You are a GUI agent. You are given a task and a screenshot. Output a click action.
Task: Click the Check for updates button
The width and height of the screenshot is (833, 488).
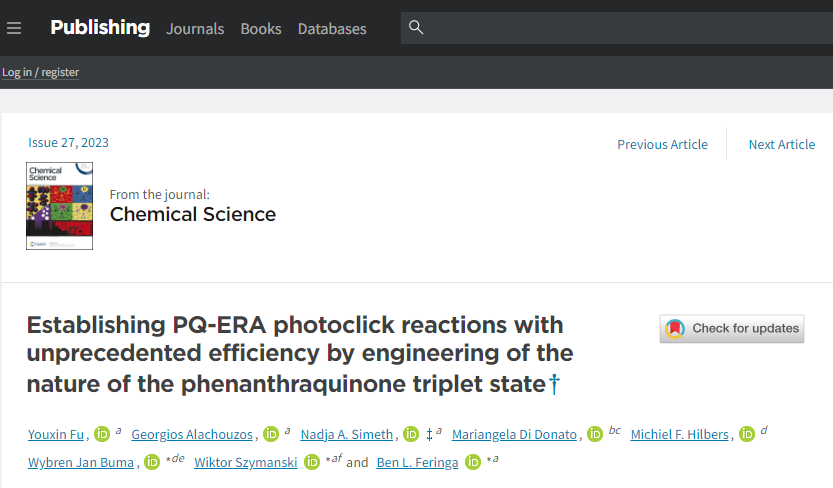pyautogui.click(x=732, y=329)
